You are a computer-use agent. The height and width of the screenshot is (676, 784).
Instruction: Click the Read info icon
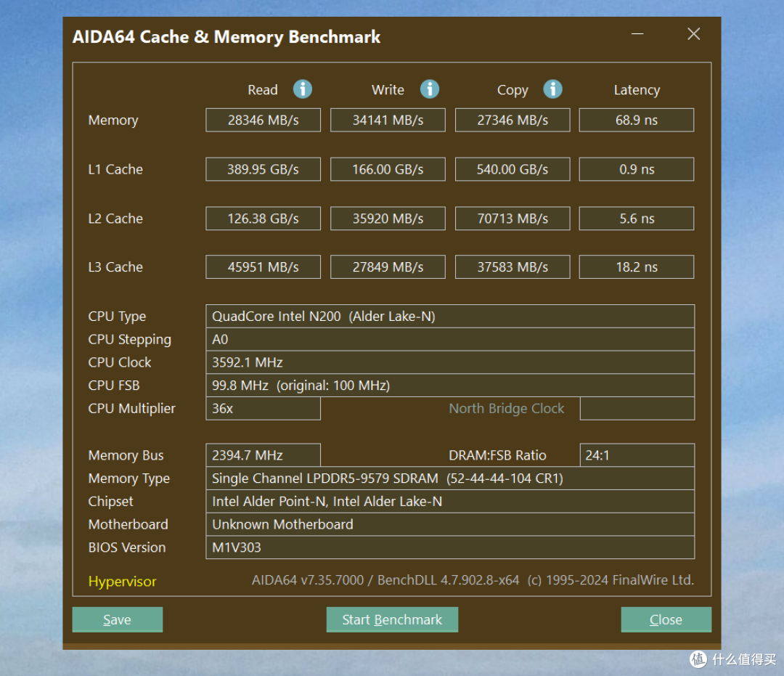click(303, 89)
